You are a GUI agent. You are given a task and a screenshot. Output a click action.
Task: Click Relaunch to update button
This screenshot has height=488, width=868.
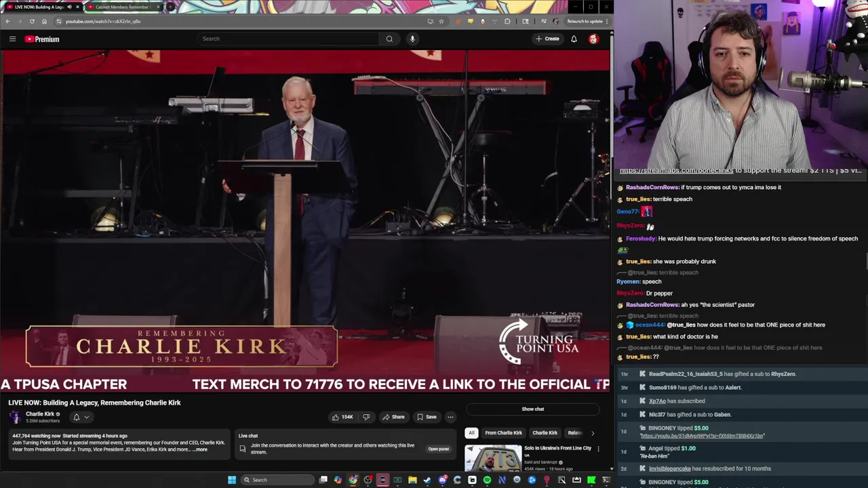(585, 21)
